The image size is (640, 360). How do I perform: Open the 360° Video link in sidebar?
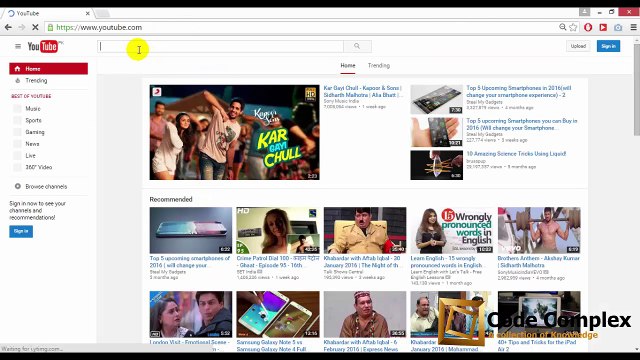(x=39, y=167)
